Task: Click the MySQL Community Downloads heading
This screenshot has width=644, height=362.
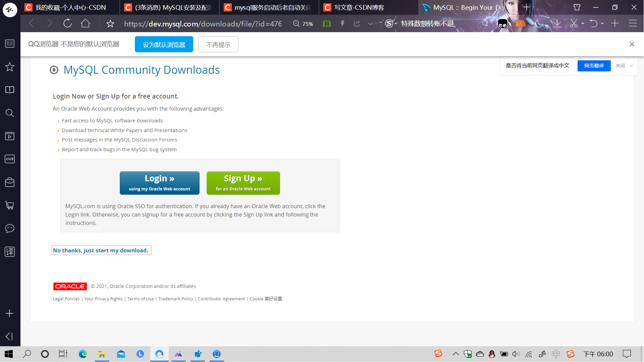Action: (x=142, y=70)
